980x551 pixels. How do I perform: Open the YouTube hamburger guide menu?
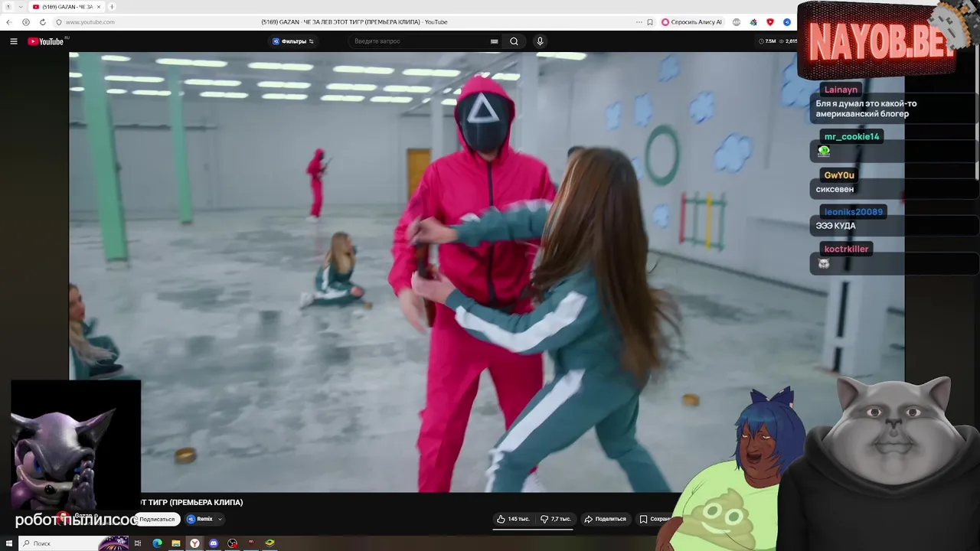coord(14,41)
